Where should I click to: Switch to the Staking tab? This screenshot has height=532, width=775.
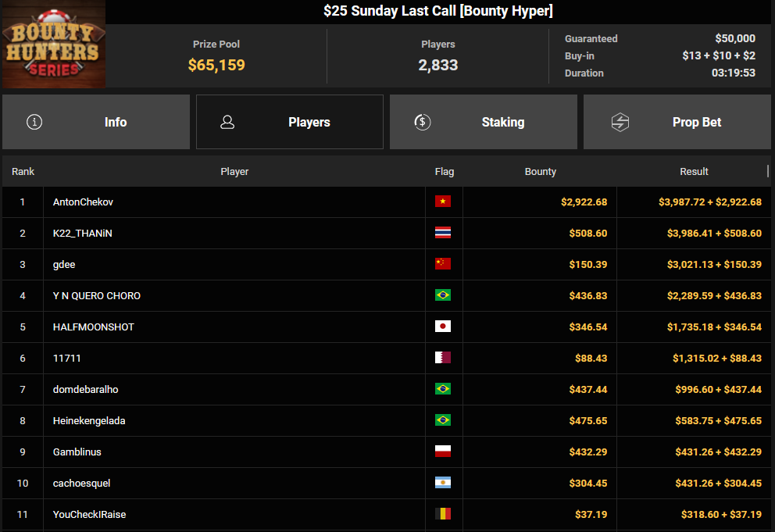click(x=484, y=122)
